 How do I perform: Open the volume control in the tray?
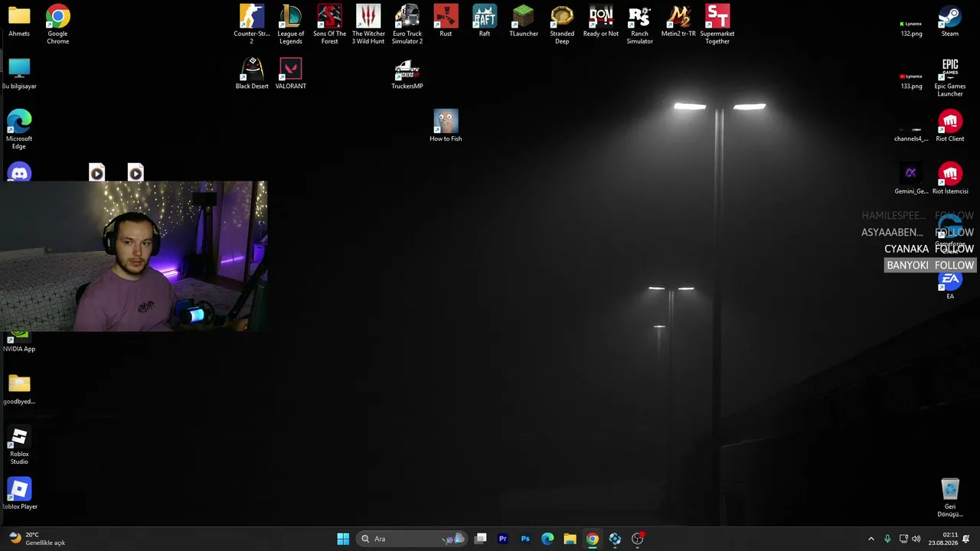coord(916,539)
